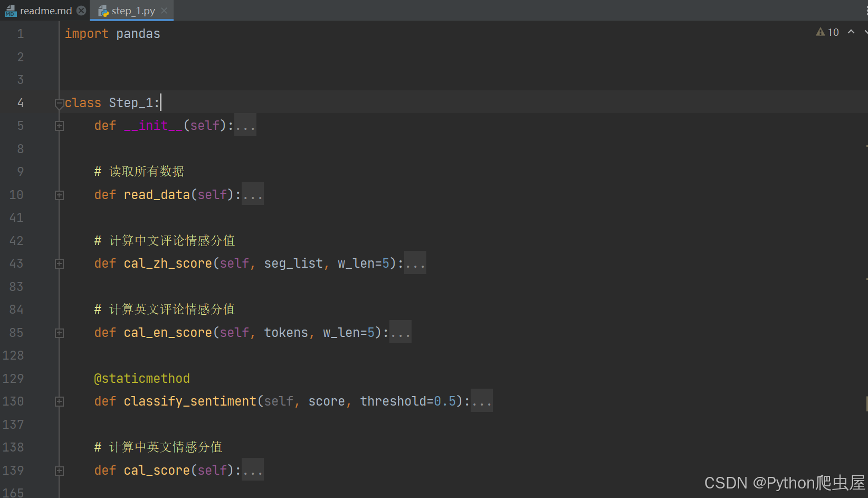The height and width of the screenshot is (498, 868).
Task: Close the step_1.py tab
Action: [x=164, y=11]
